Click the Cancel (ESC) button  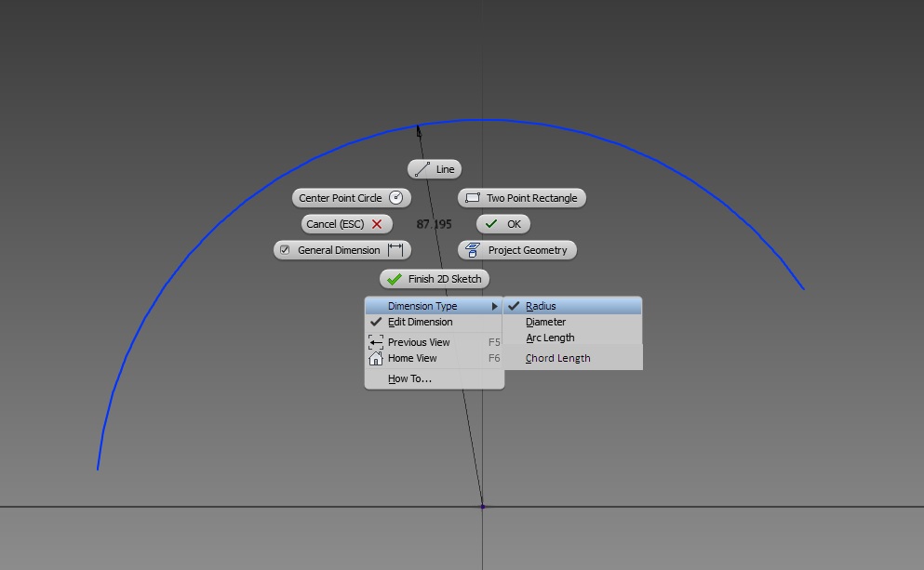[x=345, y=223]
